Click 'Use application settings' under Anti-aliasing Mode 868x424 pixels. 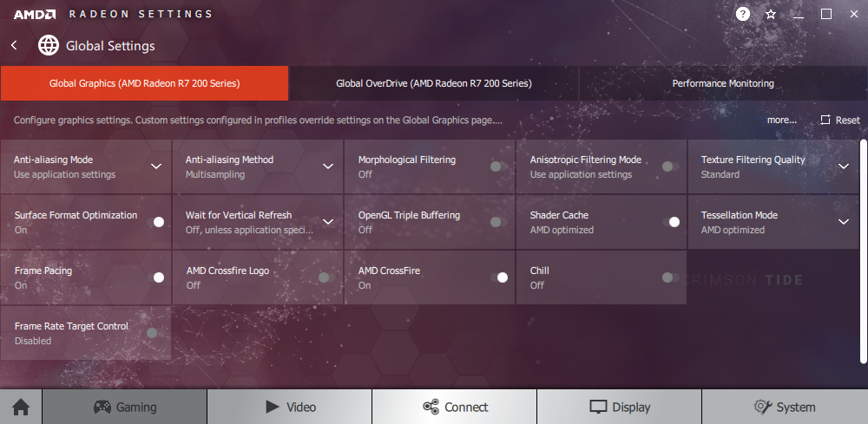65,174
